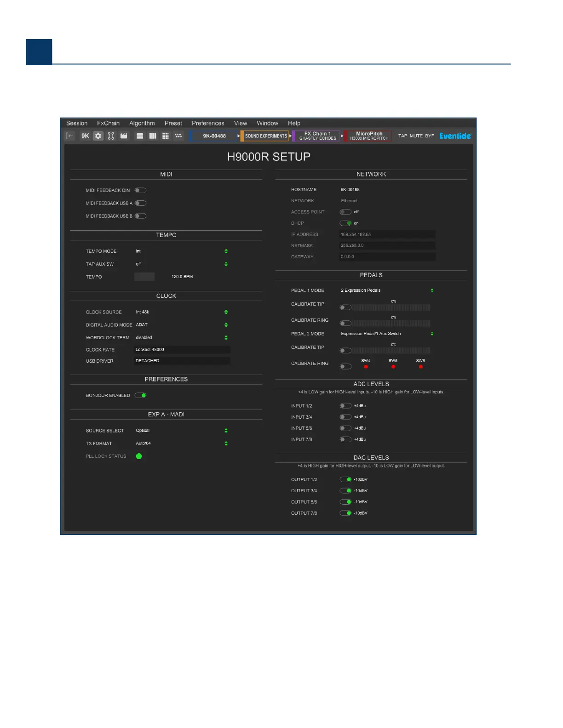This screenshot has width=563, height=728.
Task: Open the Pedal 2 Mode dropdown
Action: tap(432, 334)
